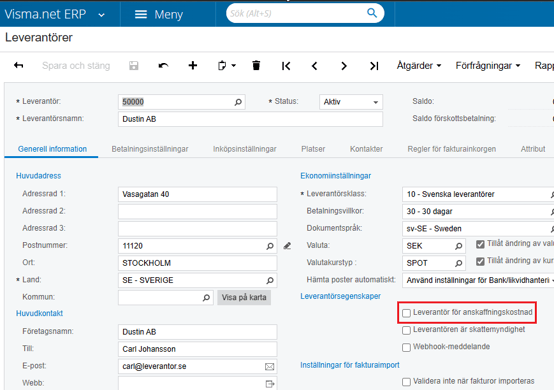Check Validera inte när fakturor importeras

406,382
